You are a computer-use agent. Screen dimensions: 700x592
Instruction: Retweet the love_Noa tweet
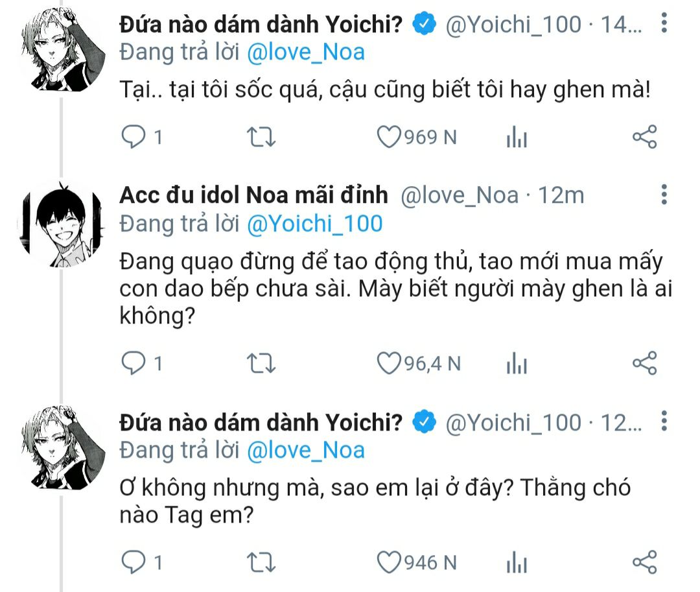[262, 364]
